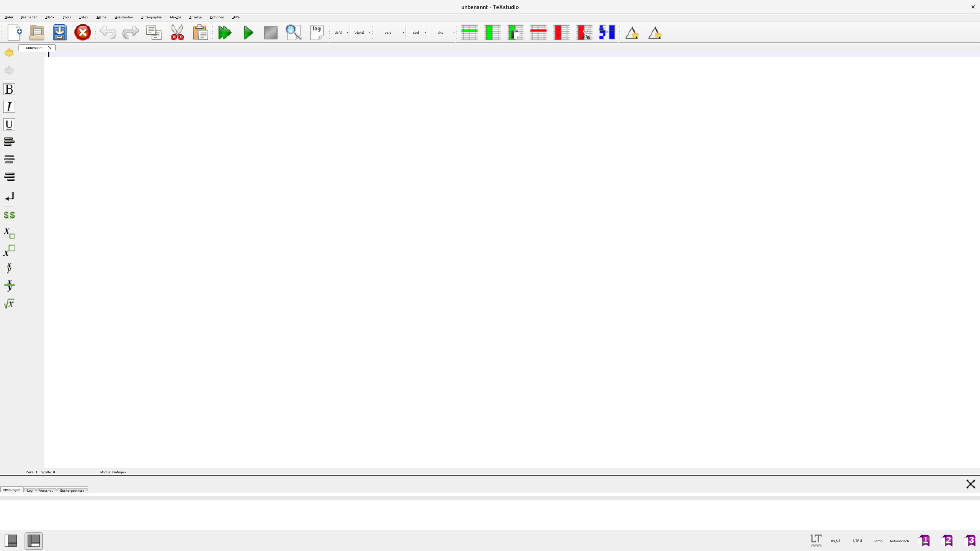Insert inline math with $$ icon
This screenshot has height=551, width=980.
coord(9,215)
